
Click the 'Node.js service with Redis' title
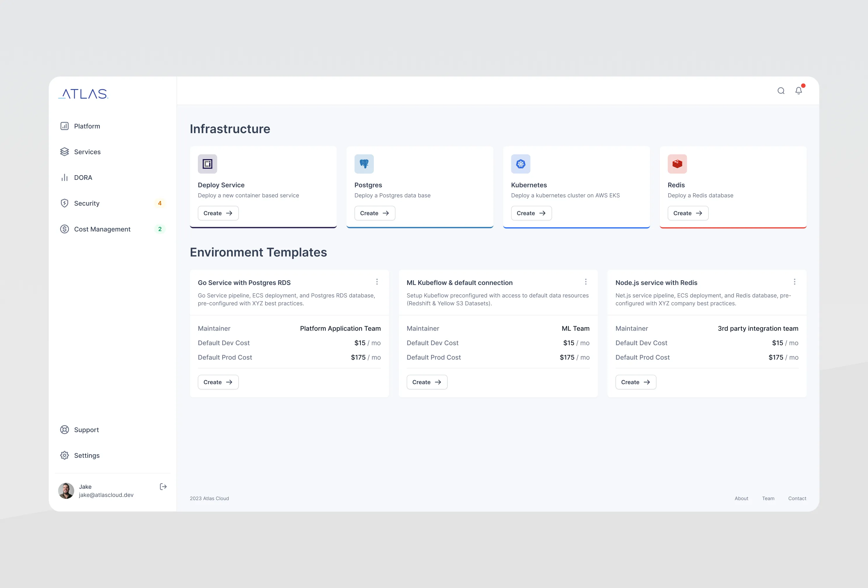click(656, 283)
